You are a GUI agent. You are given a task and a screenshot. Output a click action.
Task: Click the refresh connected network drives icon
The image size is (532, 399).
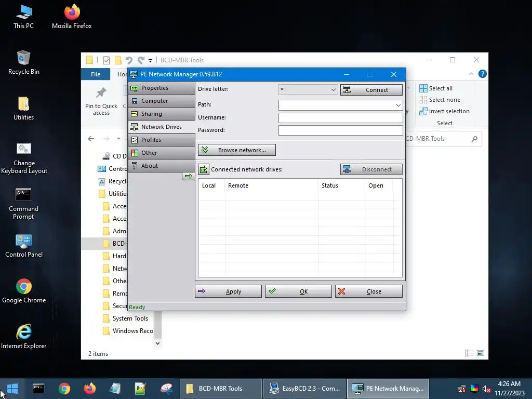204,169
